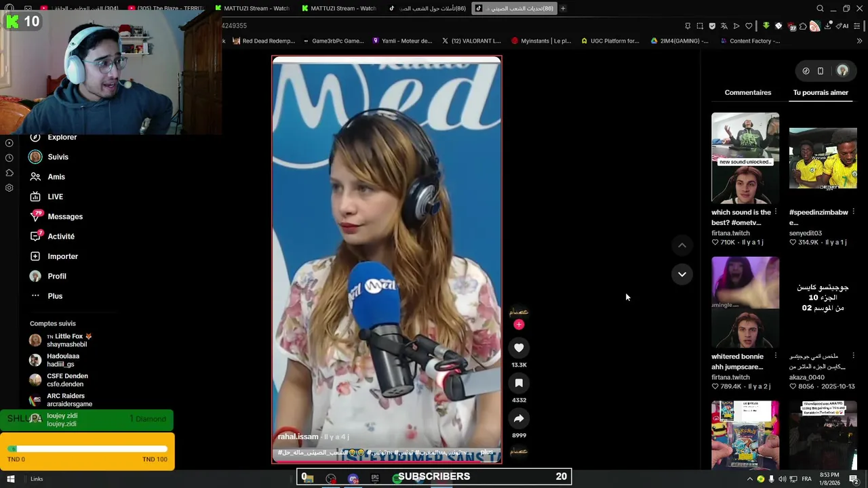This screenshot has height=488, width=868.
Task: Open followed account CSFE Denden
Action: point(59,380)
